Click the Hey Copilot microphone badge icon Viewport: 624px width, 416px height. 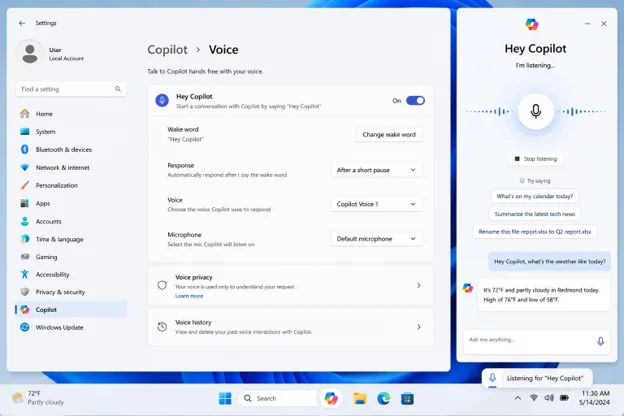pyautogui.click(x=162, y=101)
